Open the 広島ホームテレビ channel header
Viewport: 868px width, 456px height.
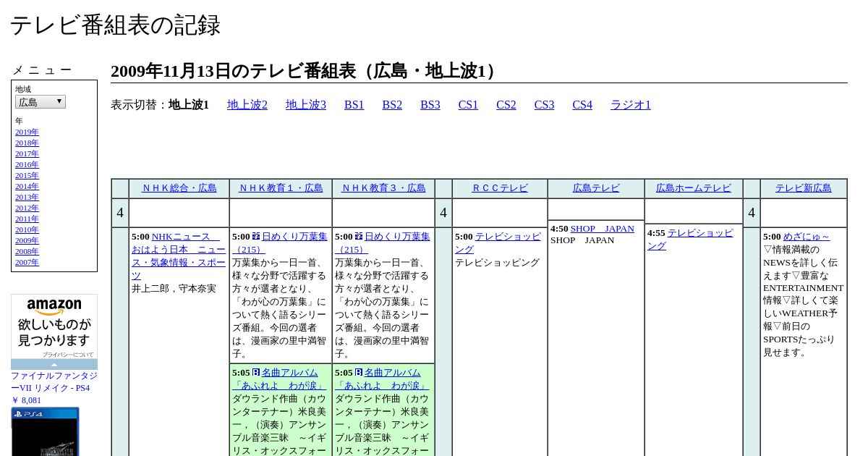pyautogui.click(x=694, y=188)
